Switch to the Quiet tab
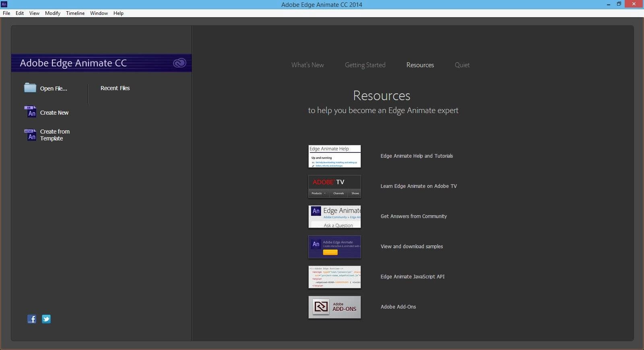The width and height of the screenshot is (644, 350). pos(462,65)
